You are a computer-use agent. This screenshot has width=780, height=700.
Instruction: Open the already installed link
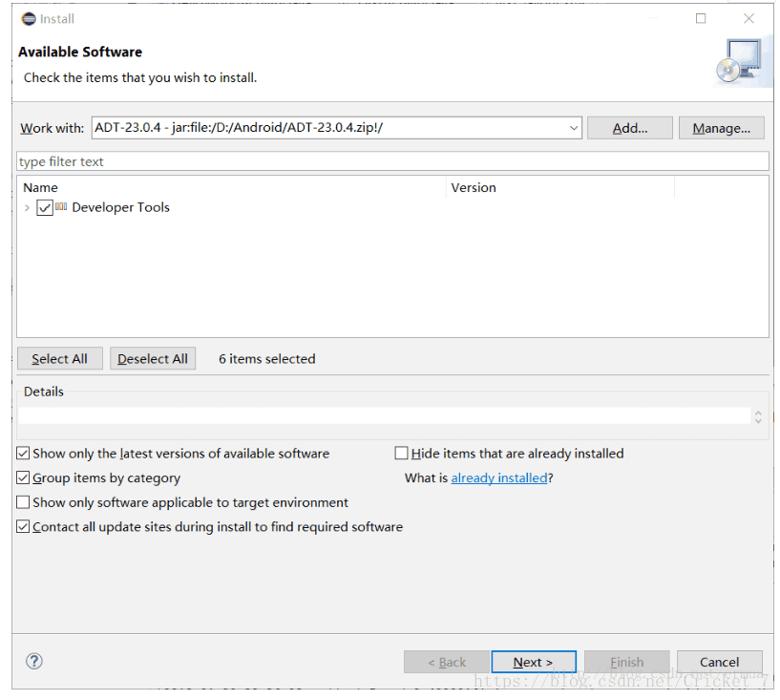pos(499,478)
